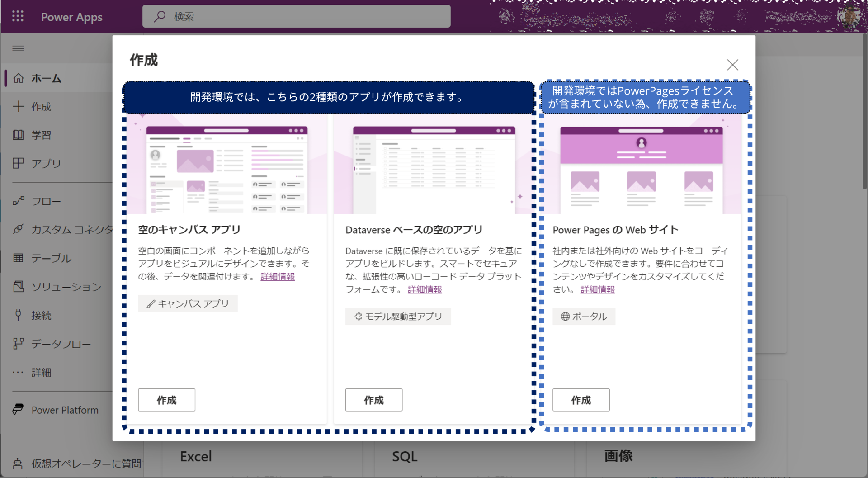Open 詳細情報 link in Dataverse app card
The width and height of the screenshot is (868, 478).
click(x=425, y=289)
